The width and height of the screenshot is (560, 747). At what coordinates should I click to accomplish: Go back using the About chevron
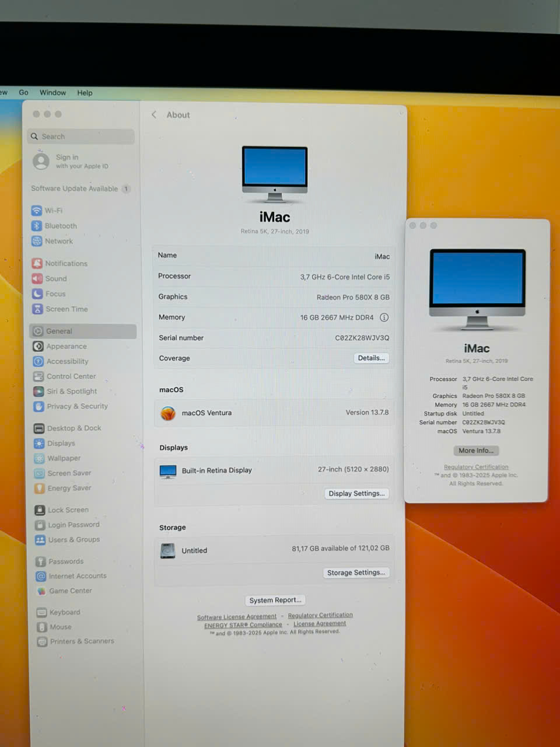154,115
